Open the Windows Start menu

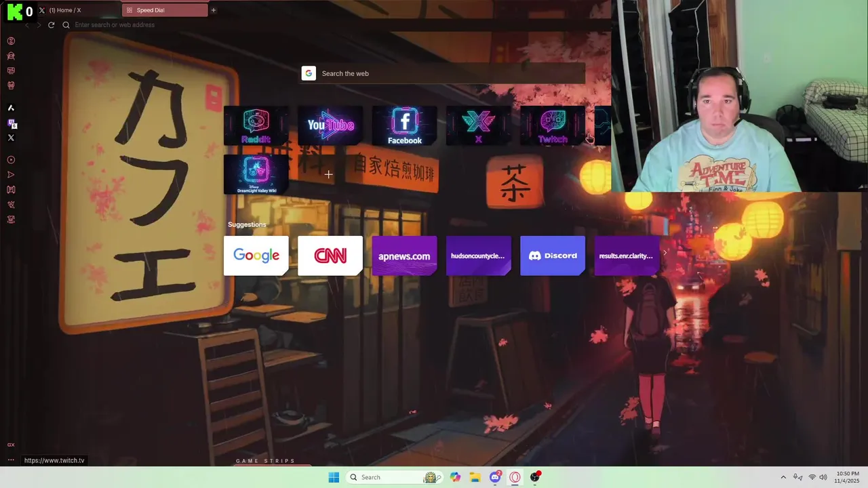334,477
